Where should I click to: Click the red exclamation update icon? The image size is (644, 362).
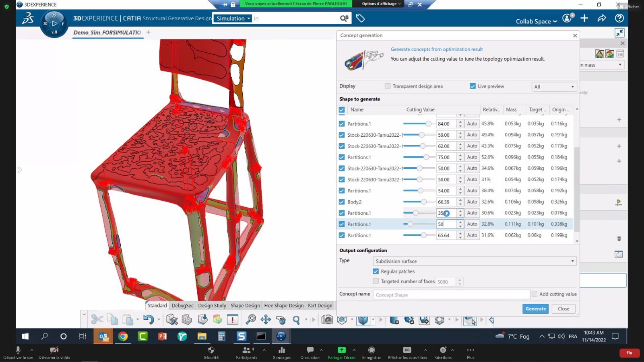click(233, 320)
